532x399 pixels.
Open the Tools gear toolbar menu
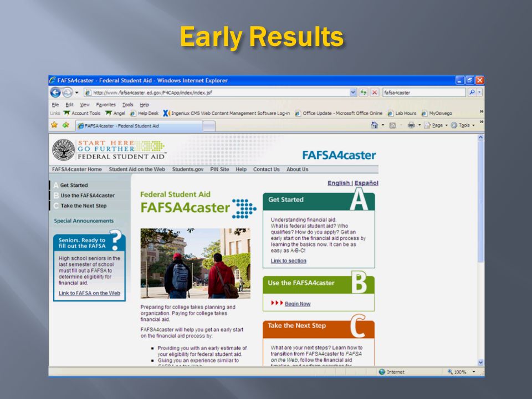click(x=462, y=125)
